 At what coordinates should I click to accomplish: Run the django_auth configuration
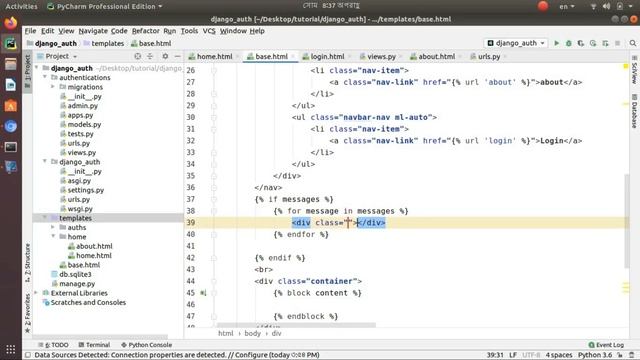[x=556, y=43]
